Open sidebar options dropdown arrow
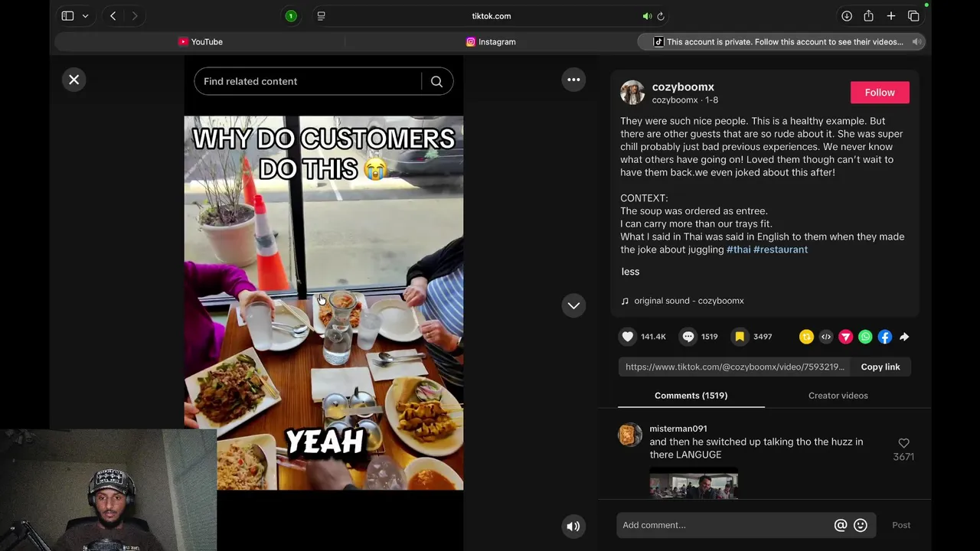Image resolution: width=980 pixels, height=551 pixels. pos(85,16)
